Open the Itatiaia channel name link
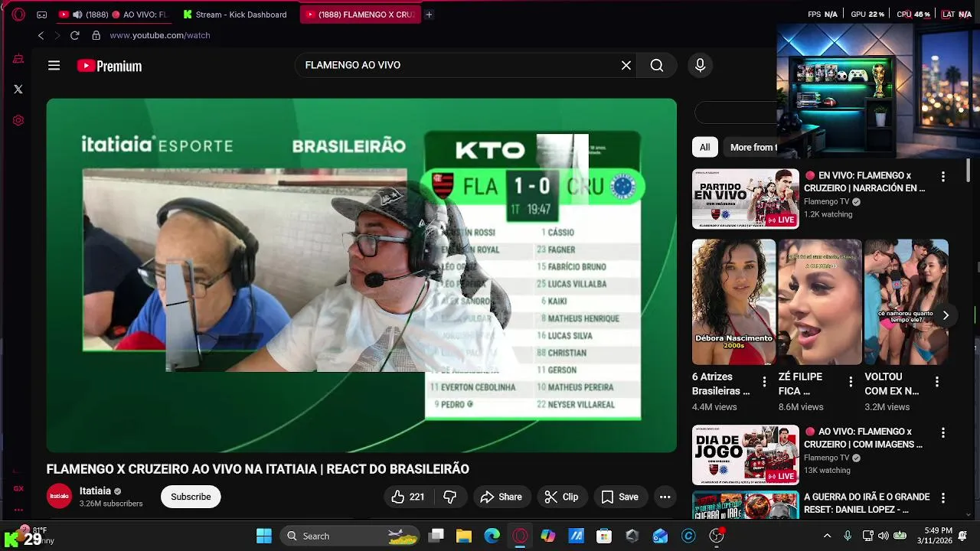 95,491
